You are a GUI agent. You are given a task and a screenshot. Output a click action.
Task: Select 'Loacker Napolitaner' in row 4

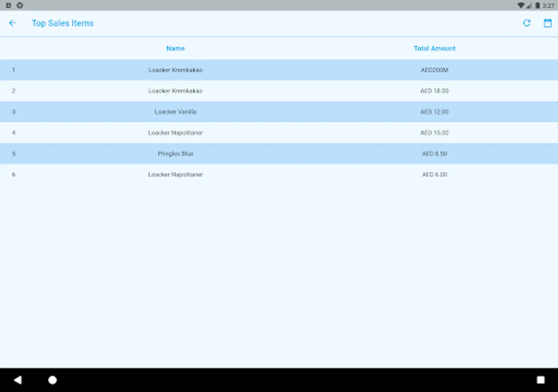click(x=175, y=132)
